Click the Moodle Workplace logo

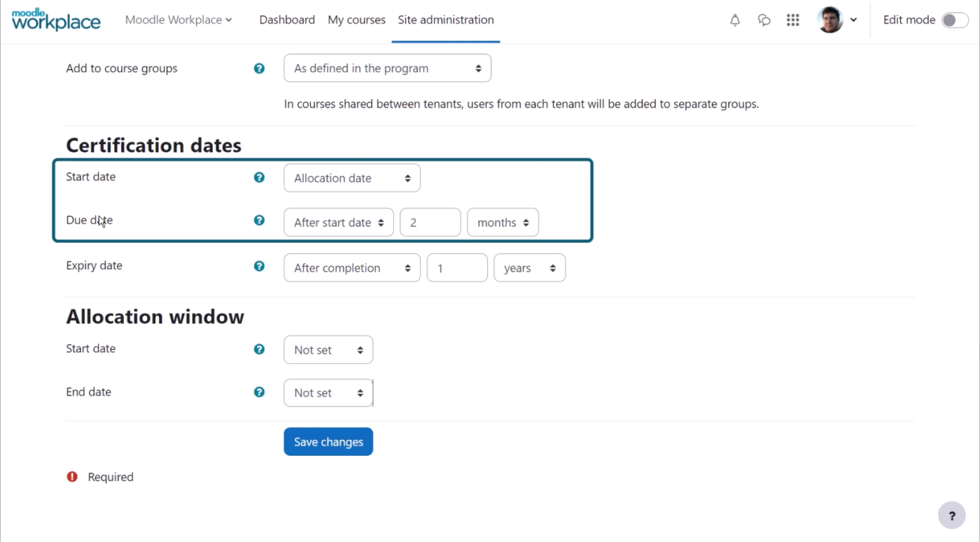coord(56,20)
